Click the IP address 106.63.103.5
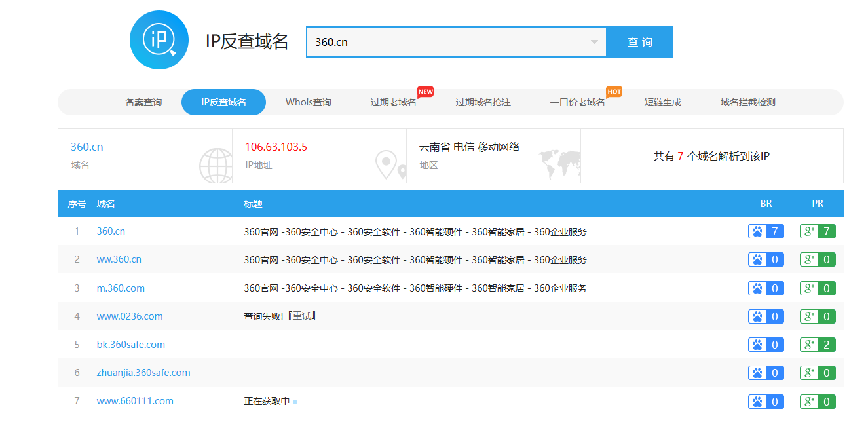The image size is (868, 437). 276,147
